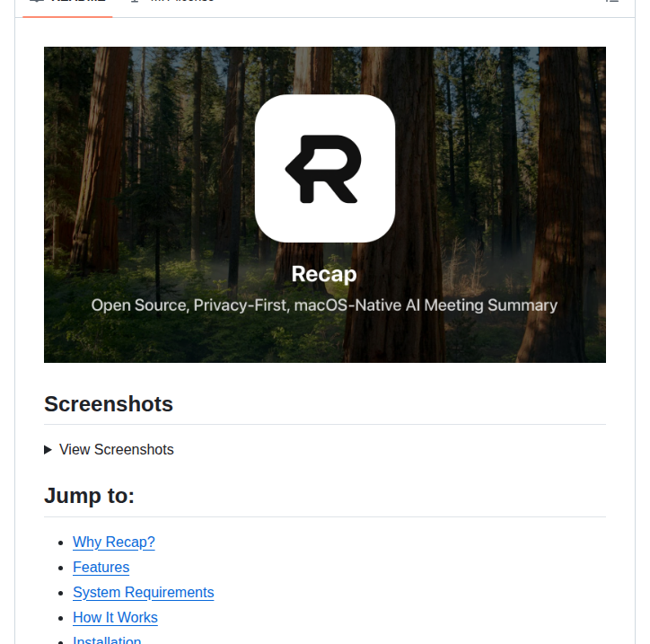Image resolution: width=650 pixels, height=644 pixels.
Task: Click the Recap title text in banner
Action: point(324,274)
